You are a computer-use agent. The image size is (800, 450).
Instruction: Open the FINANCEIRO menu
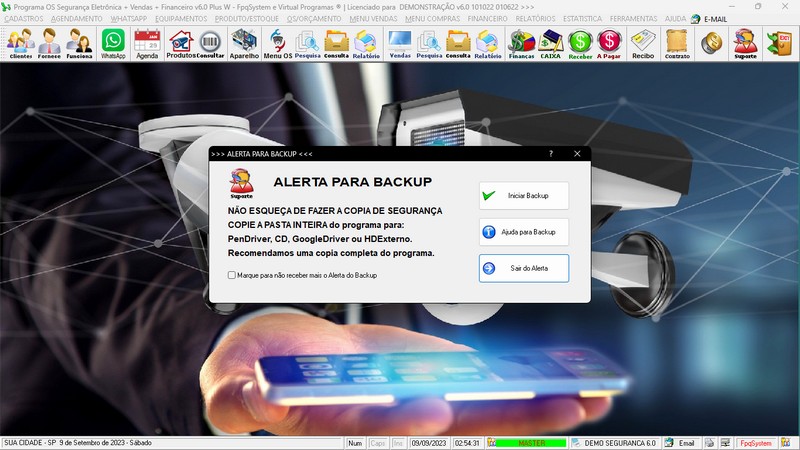[488, 19]
